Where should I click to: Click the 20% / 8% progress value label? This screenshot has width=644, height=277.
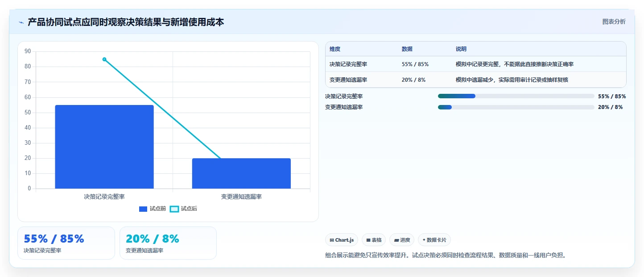point(611,107)
